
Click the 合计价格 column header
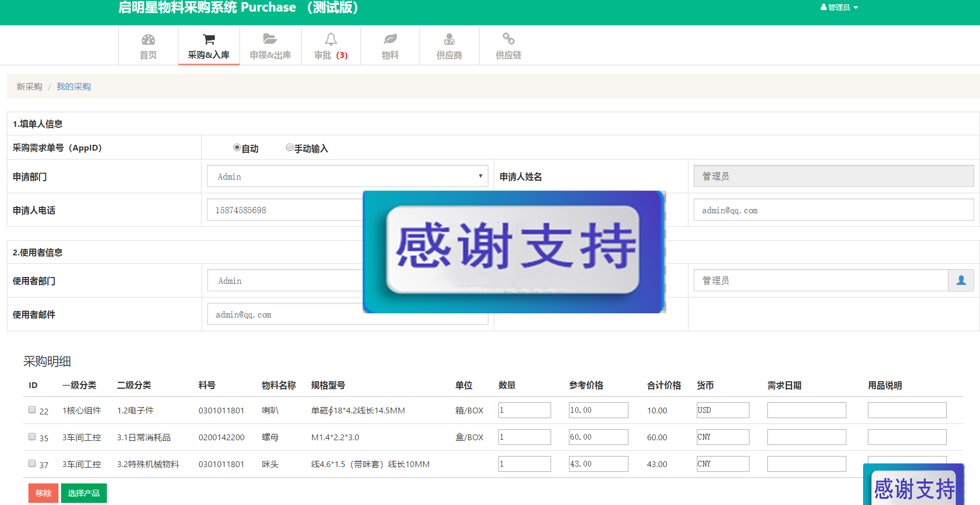coord(664,385)
